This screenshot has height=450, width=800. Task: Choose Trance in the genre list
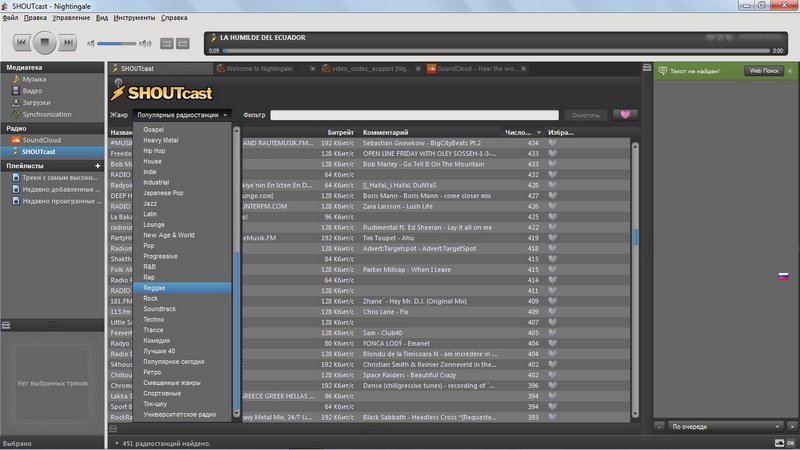182,330
